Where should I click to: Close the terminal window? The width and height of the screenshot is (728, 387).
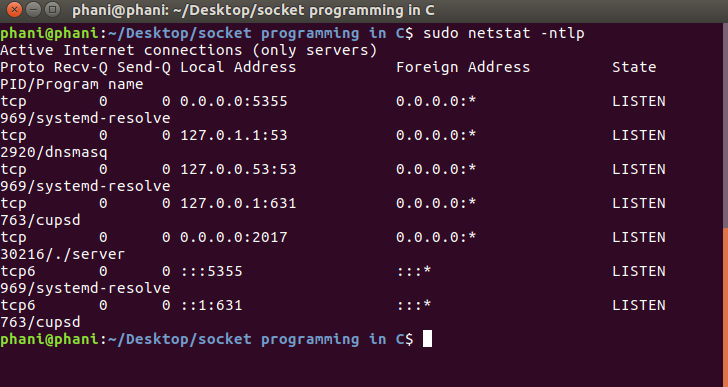[15, 9]
